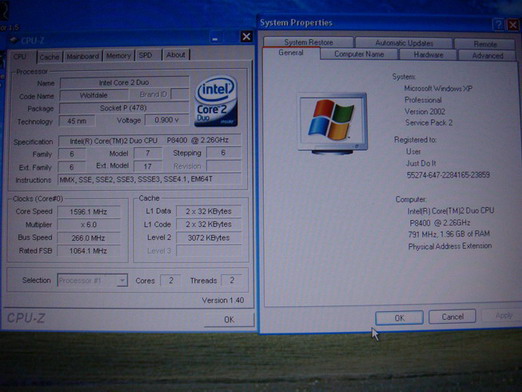Screen dimensions: 522x392
Task: Click the '791 MHz, 1.96 GB of RAM' text
Action: point(449,234)
